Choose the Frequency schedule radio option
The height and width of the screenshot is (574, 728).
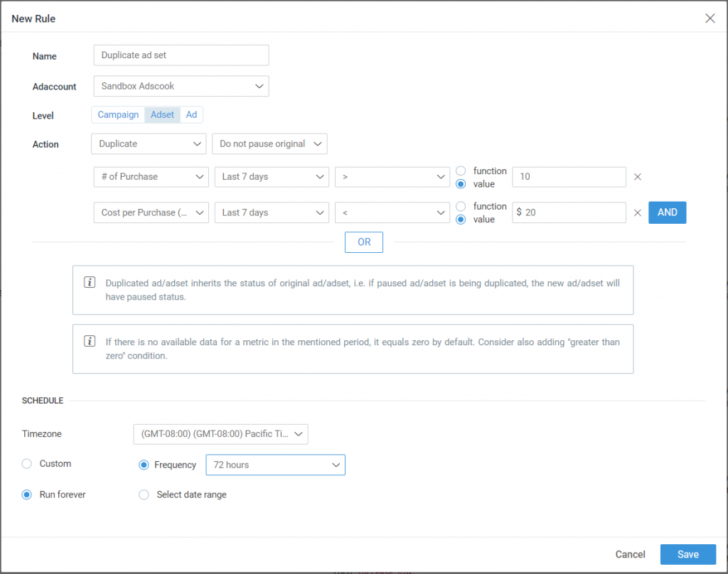point(144,465)
